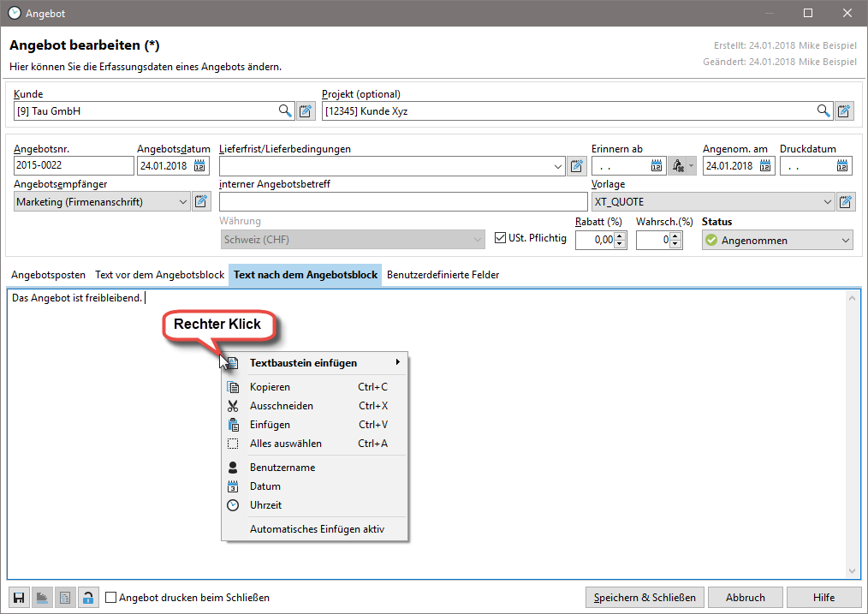Expand the Vorlage dropdown XT_QUOTE
This screenshot has height=614, width=868.
(x=827, y=202)
